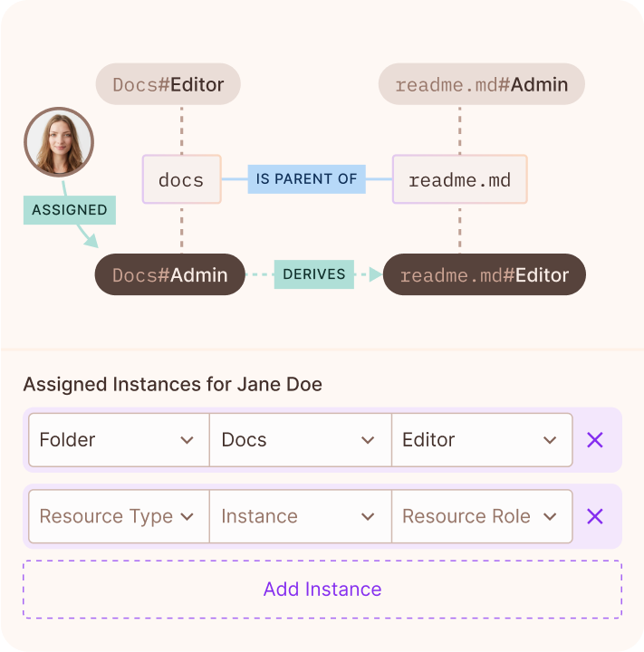Select the dark Docs#Admin node
Screen dimensions: 644x652
169,274
